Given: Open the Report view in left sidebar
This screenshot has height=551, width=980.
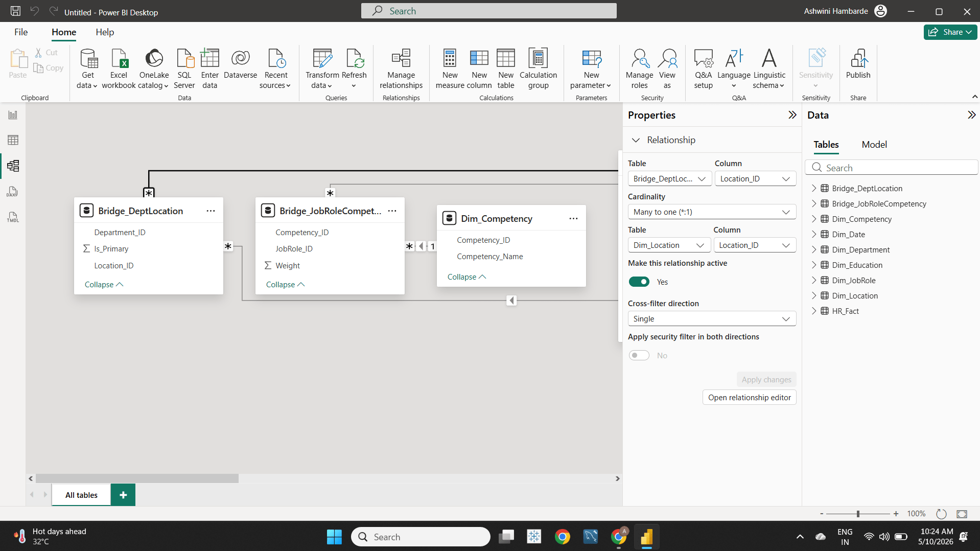Looking at the screenshot, I should point(13,115).
